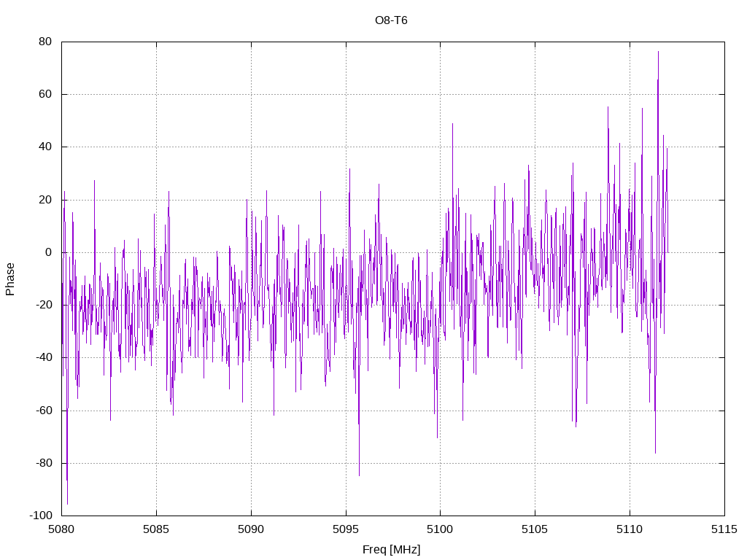The image size is (747, 560).
Task: Click the y-axis tick label 40
Action: tap(45, 147)
